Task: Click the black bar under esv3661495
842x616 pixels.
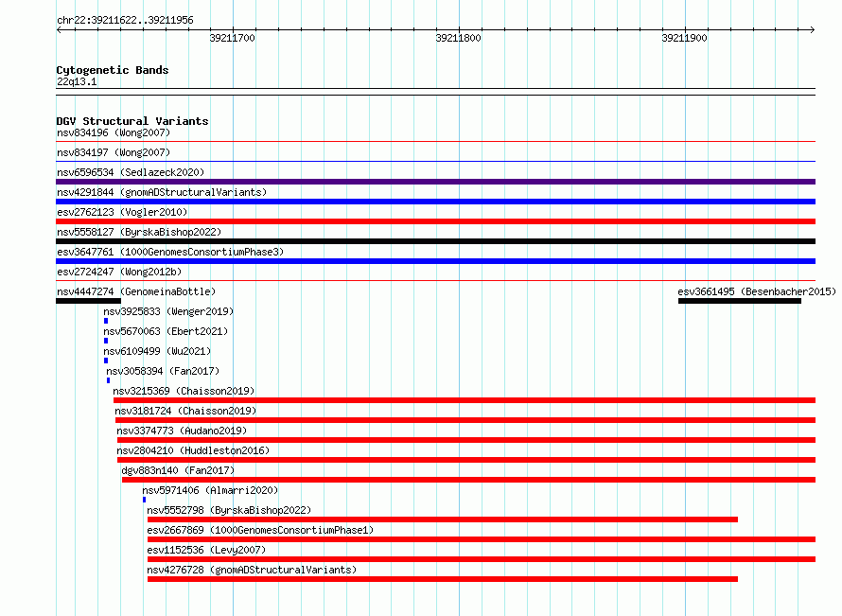Action: pos(740,301)
